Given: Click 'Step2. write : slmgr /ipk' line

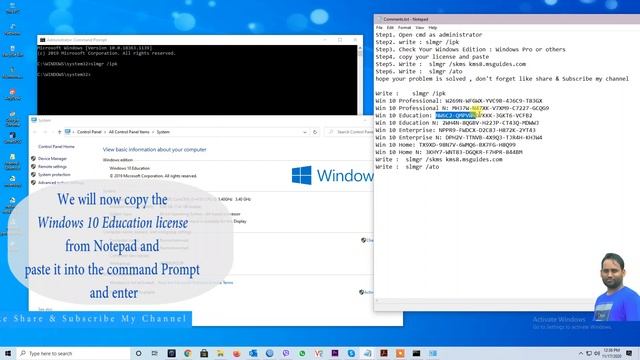Looking at the screenshot, I should 417,42.
